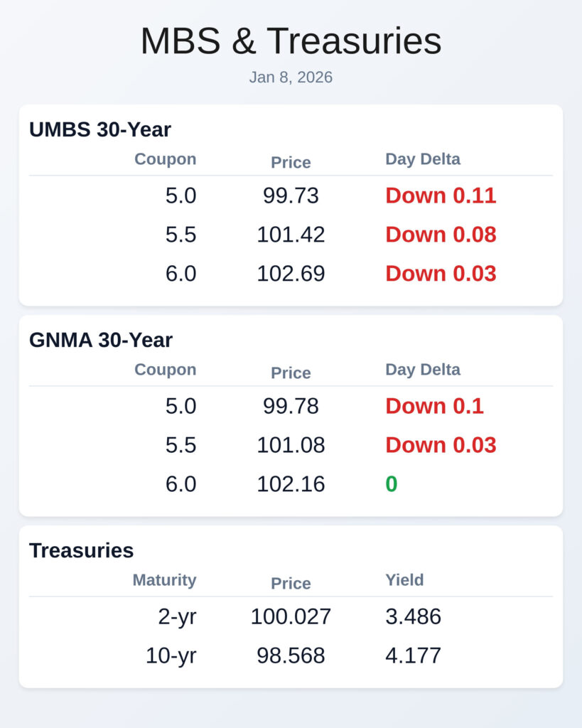Select the UMBS price 102.69

coord(291,274)
